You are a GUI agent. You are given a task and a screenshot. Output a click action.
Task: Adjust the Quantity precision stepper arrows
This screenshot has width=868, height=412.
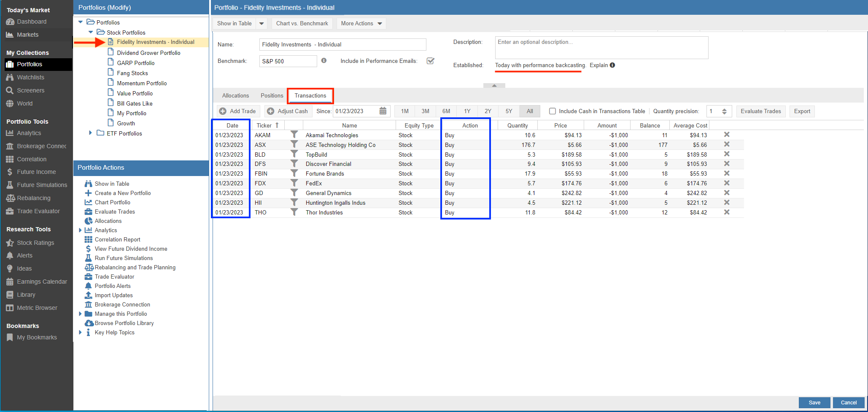pyautogui.click(x=724, y=111)
